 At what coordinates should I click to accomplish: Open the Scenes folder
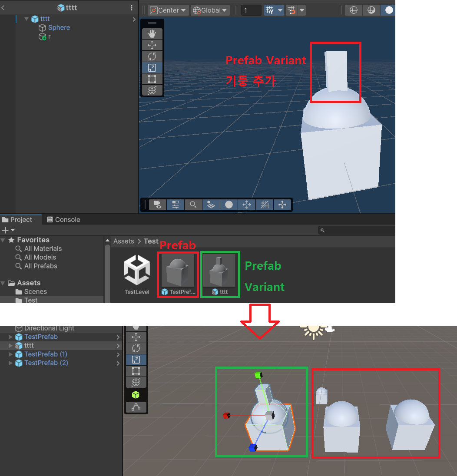(35, 292)
